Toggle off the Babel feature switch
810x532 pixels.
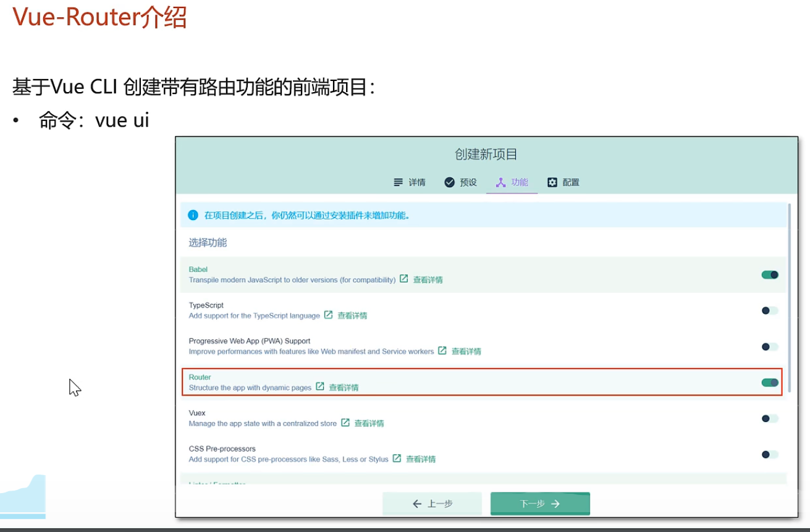770,275
